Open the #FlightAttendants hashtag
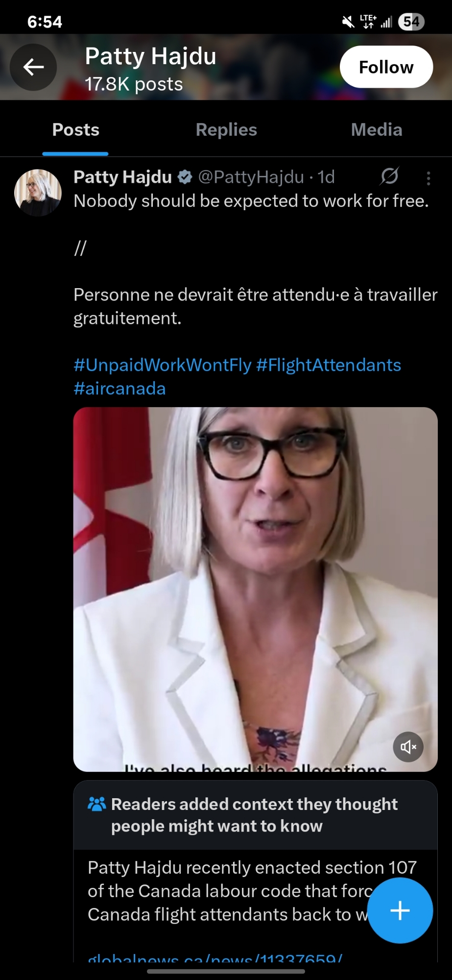The height and width of the screenshot is (980, 452). coord(329,365)
